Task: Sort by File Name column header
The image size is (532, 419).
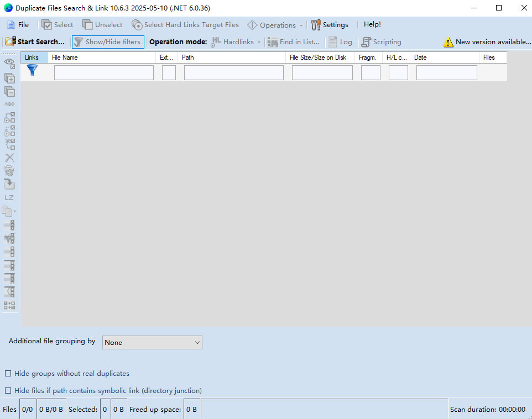Action: tap(101, 57)
